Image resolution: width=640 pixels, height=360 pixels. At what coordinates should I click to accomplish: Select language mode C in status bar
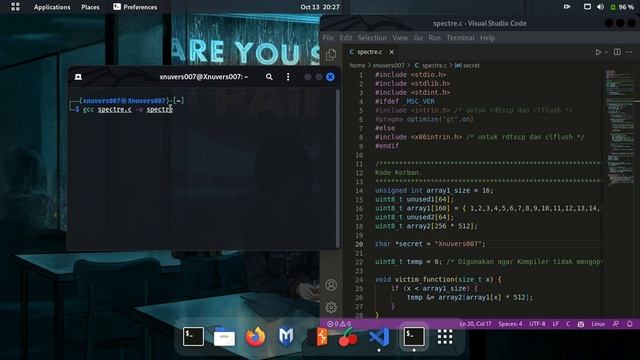(568, 324)
